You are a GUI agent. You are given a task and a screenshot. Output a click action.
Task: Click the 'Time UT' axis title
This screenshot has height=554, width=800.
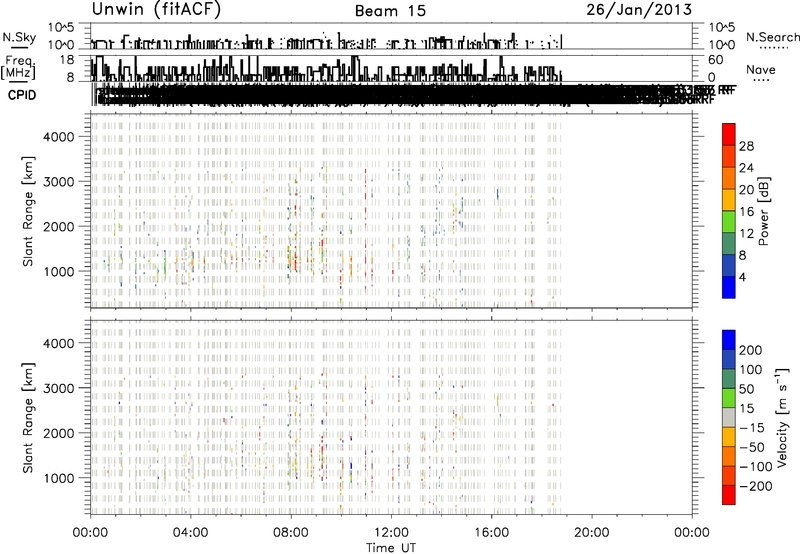pos(391,548)
